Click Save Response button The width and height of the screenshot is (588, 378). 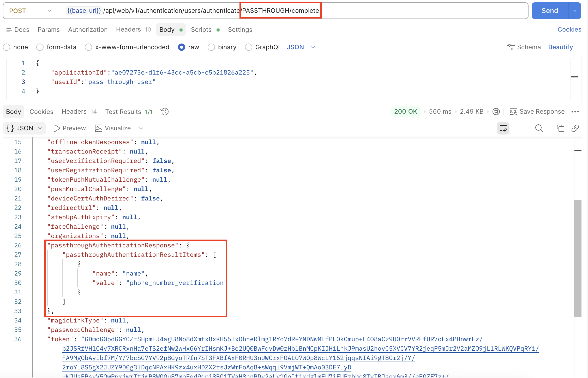(x=537, y=112)
